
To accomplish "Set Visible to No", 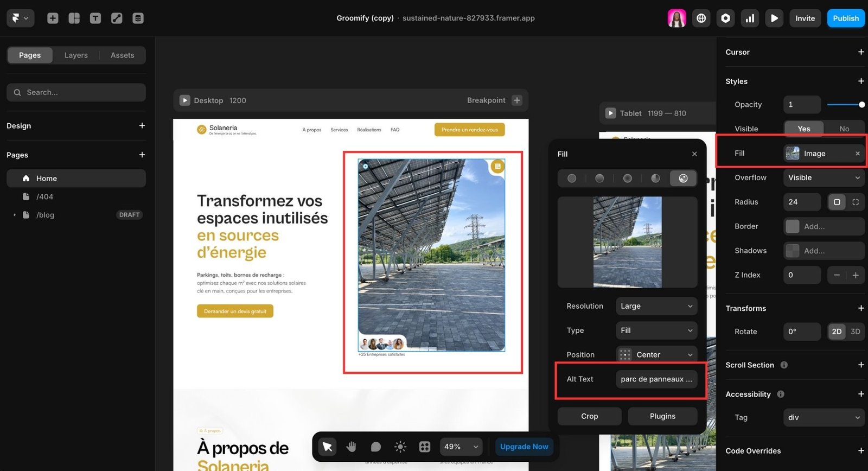I will pos(844,129).
